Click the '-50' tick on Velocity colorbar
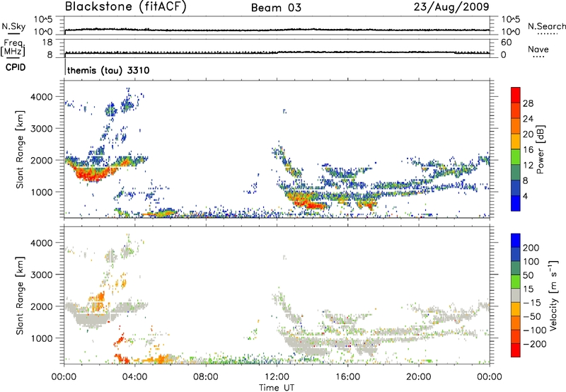This screenshot has height=392, width=566. click(x=532, y=316)
